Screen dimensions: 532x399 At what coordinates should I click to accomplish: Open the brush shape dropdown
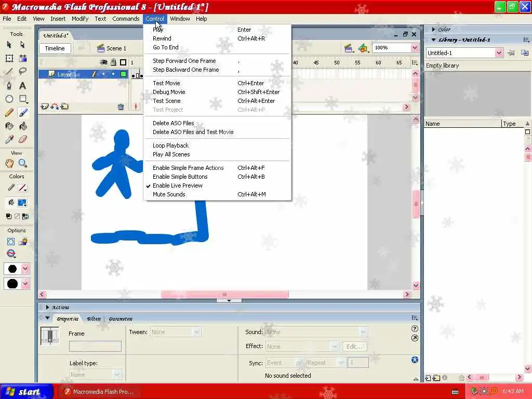click(x=25, y=284)
